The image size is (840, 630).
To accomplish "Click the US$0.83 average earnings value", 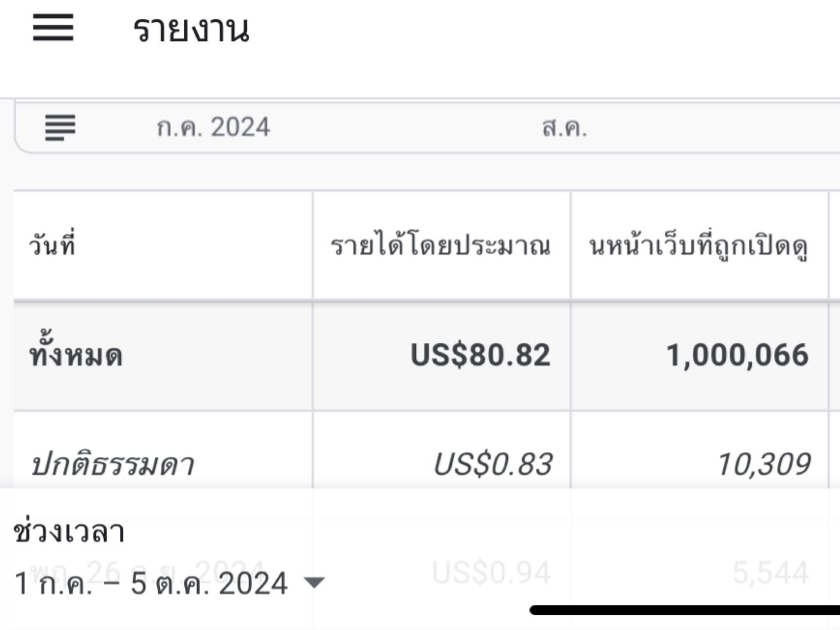I will [493, 464].
